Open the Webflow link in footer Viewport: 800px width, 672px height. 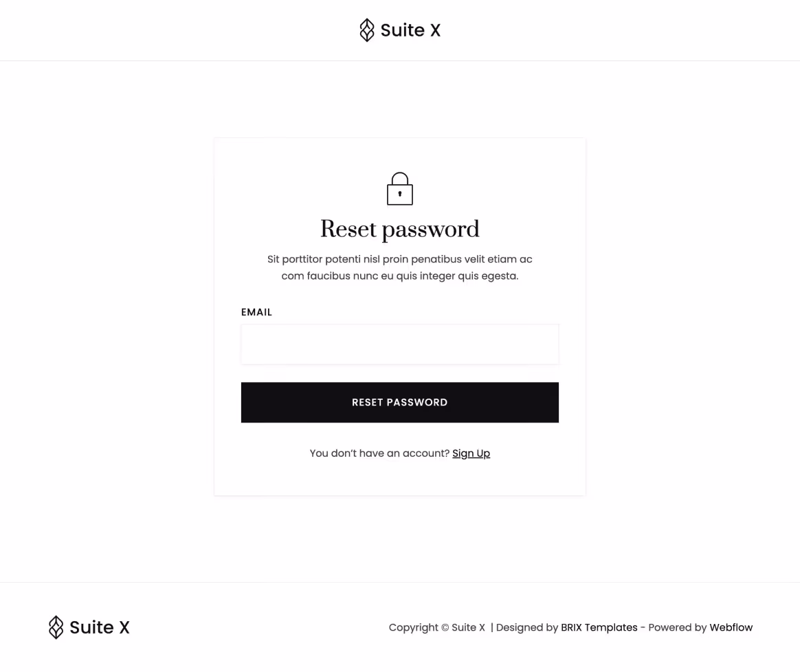(731, 627)
